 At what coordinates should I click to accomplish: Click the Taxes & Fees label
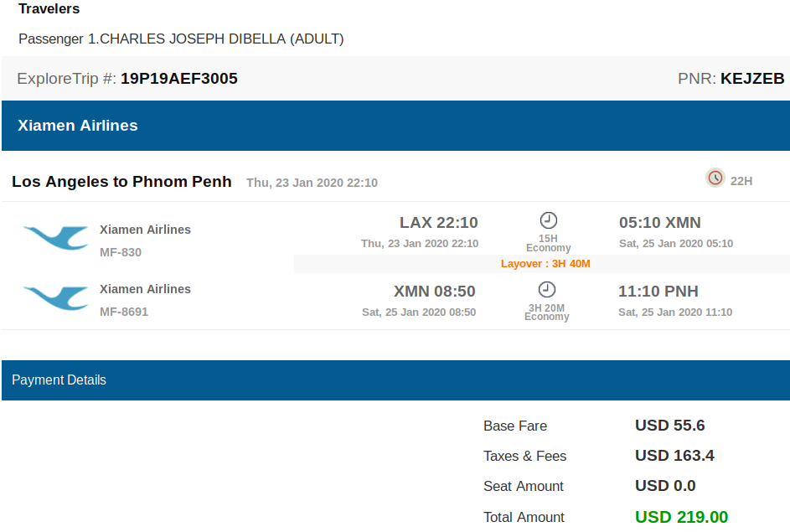524,456
